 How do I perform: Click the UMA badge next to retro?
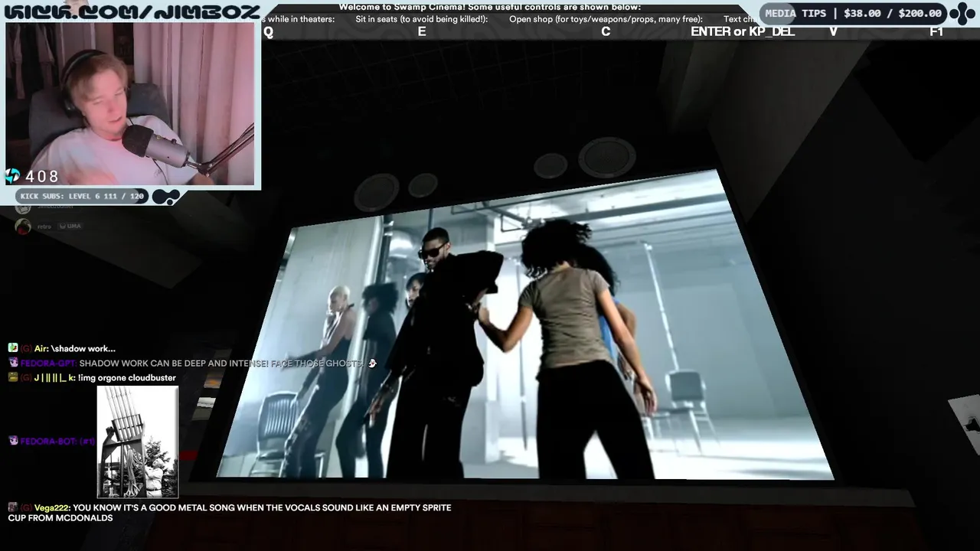[x=70, y=226]
